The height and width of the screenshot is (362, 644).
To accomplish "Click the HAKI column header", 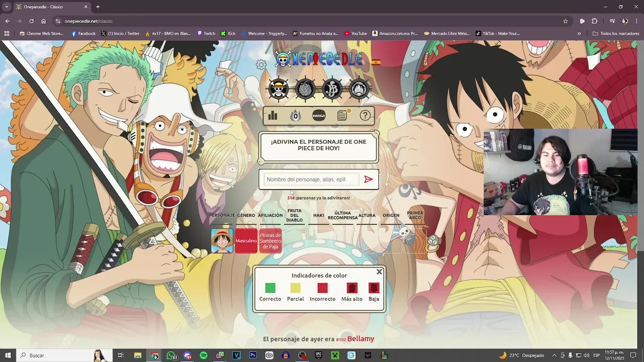I will [x=318, y=215].
